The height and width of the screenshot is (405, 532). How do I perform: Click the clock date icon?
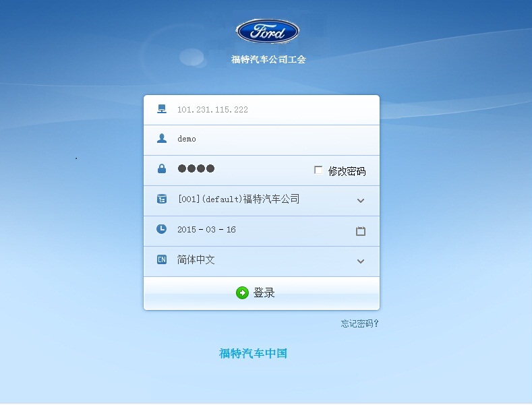click(x=162, y=229)
